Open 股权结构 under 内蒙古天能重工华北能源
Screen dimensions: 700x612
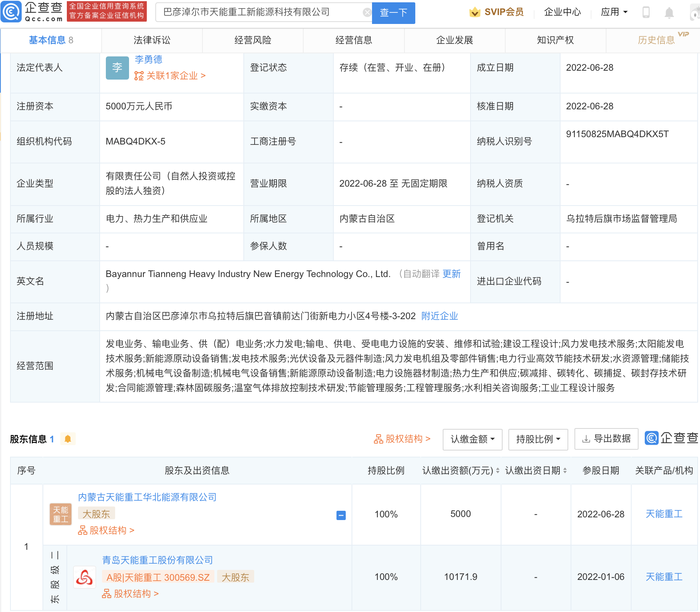click(x=106, y=530)
